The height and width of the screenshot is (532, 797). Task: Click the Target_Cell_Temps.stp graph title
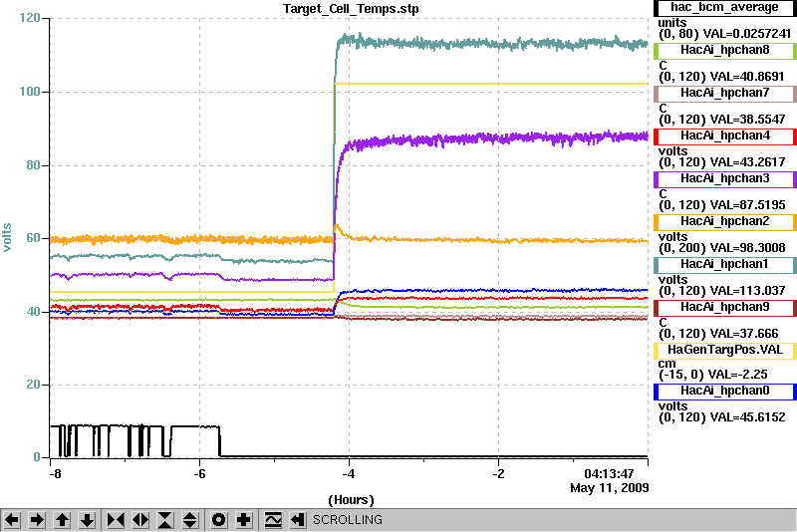coord(351,9)
